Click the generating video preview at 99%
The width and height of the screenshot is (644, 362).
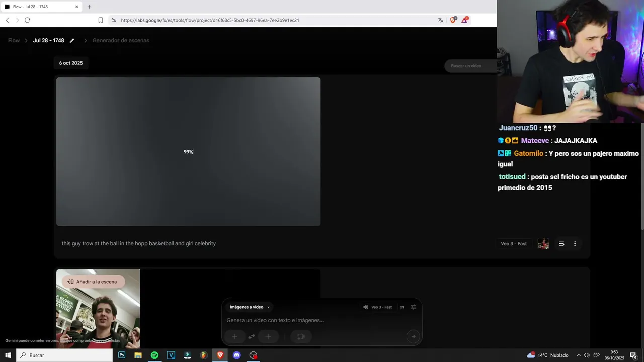tap(188, 151)
